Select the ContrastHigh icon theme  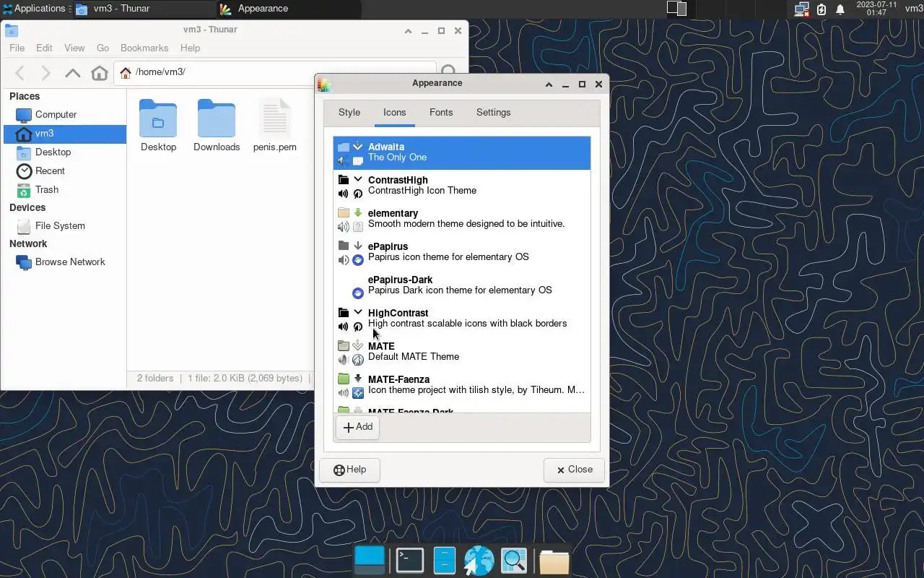point(462,186)
